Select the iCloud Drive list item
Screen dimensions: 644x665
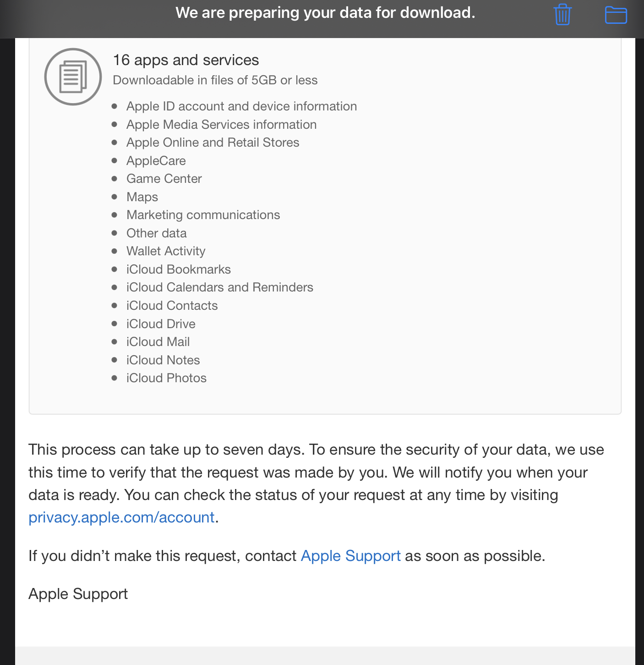(161, 324)
